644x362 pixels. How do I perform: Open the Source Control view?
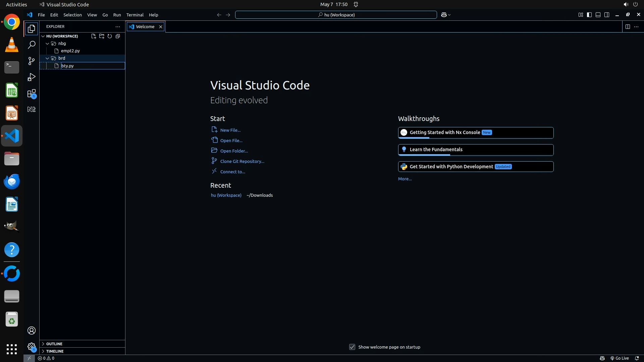(x=31, y=61)
